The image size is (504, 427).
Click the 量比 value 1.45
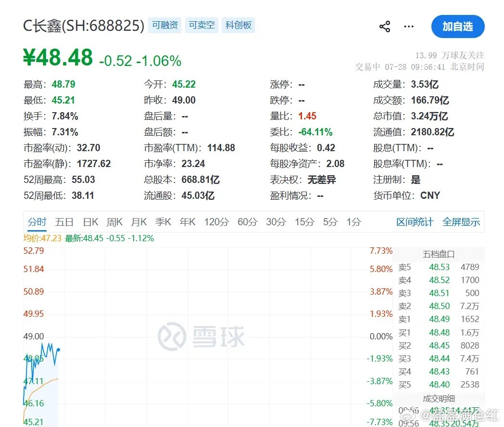307,116
